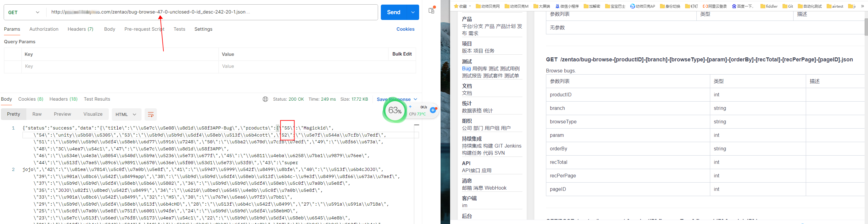868x224 pixels.
Task: Open the 幼师贝壳网 bookmark folder
Action: pos(487,6)
